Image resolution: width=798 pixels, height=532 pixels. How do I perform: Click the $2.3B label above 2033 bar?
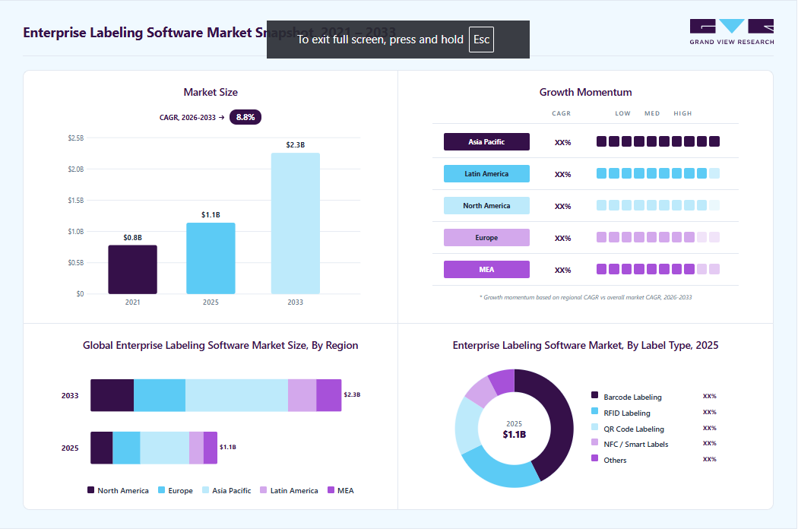(295, 144)
